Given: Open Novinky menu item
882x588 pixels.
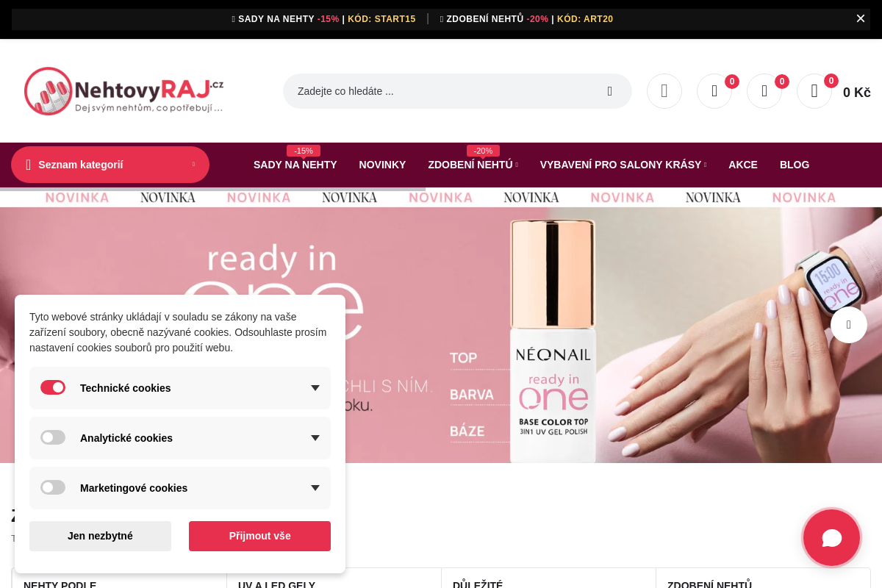Looking at the screenshot, I should pos(382,165).
